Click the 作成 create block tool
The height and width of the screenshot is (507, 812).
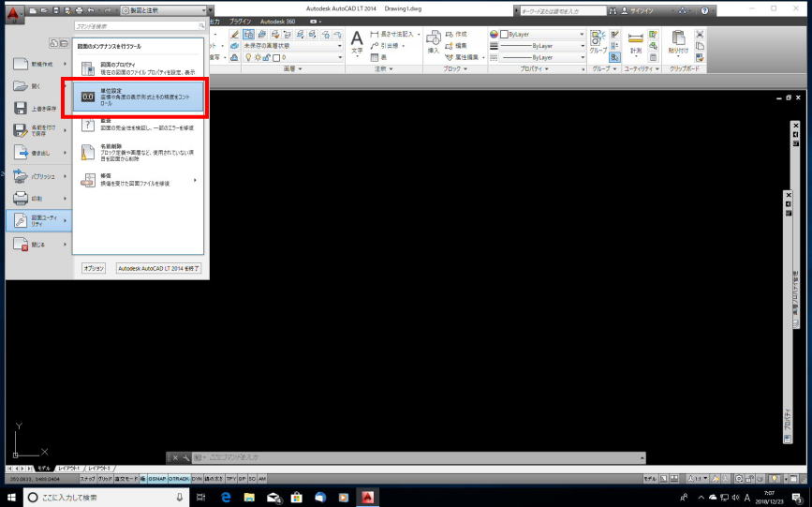tap(457, 35)
